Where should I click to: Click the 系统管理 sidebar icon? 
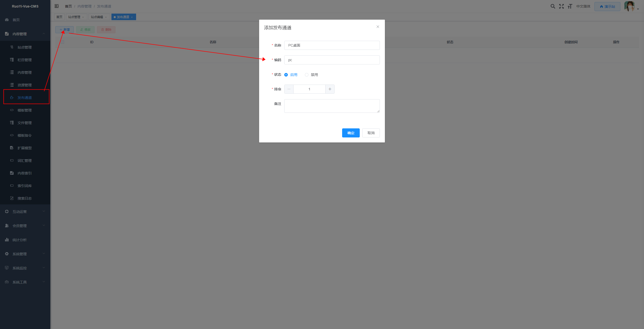pos(7,253)
